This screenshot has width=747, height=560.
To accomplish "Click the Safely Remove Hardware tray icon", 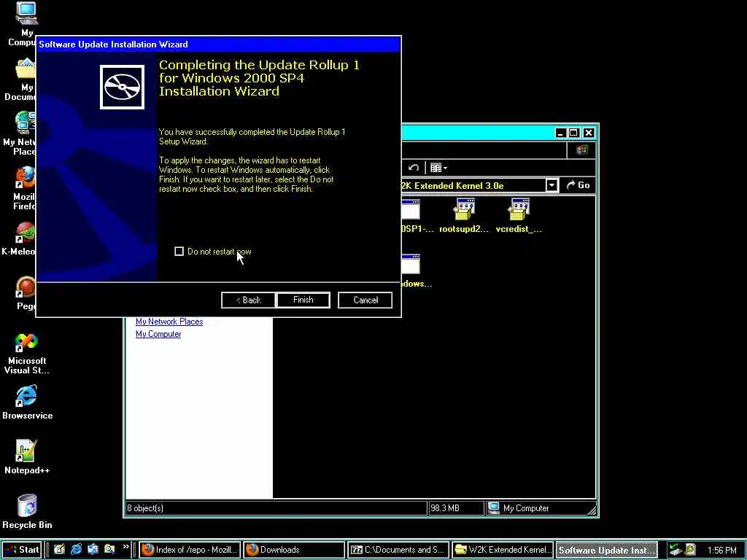I will click(x=675, y=550).
